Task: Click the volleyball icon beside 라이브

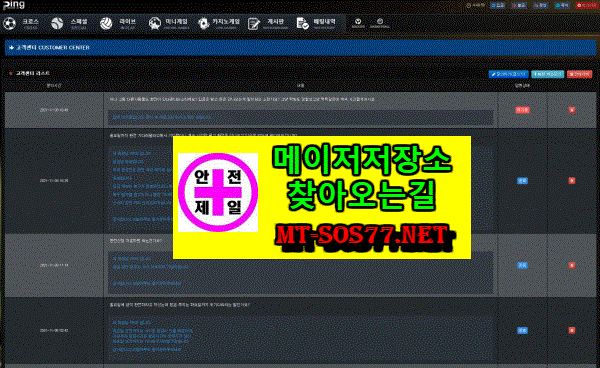Action: tap(106, 24)
